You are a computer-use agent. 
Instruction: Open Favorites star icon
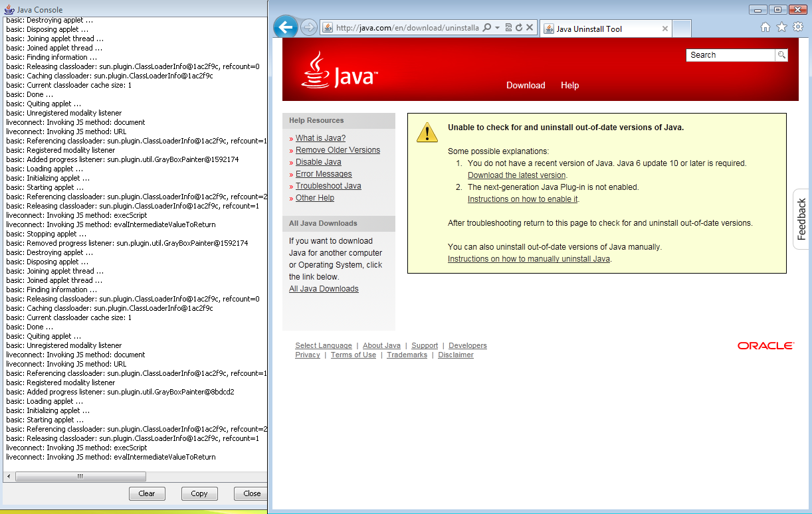point(781,27)
